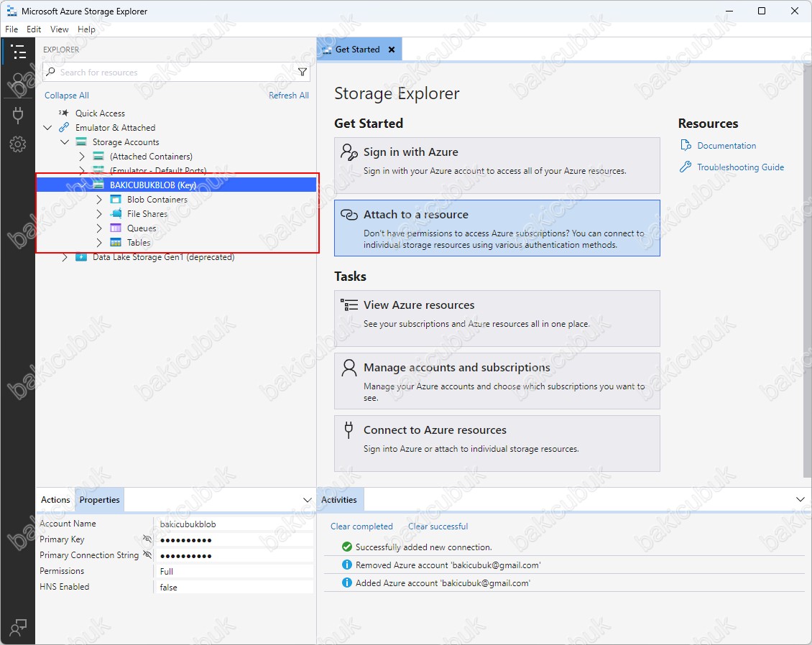Open the Feedback icon in the sidebar
The height and width of the screenshot is (645, 812).
click(18, 627)
